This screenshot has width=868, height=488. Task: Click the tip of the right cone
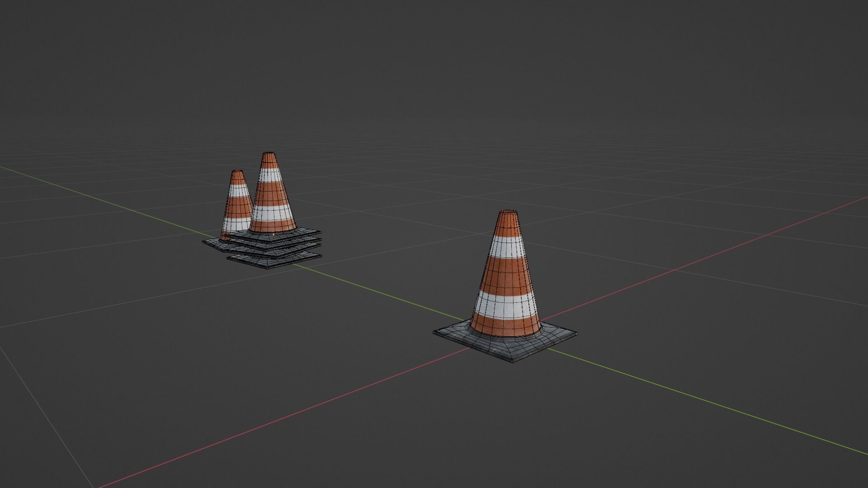click(507, 212)
